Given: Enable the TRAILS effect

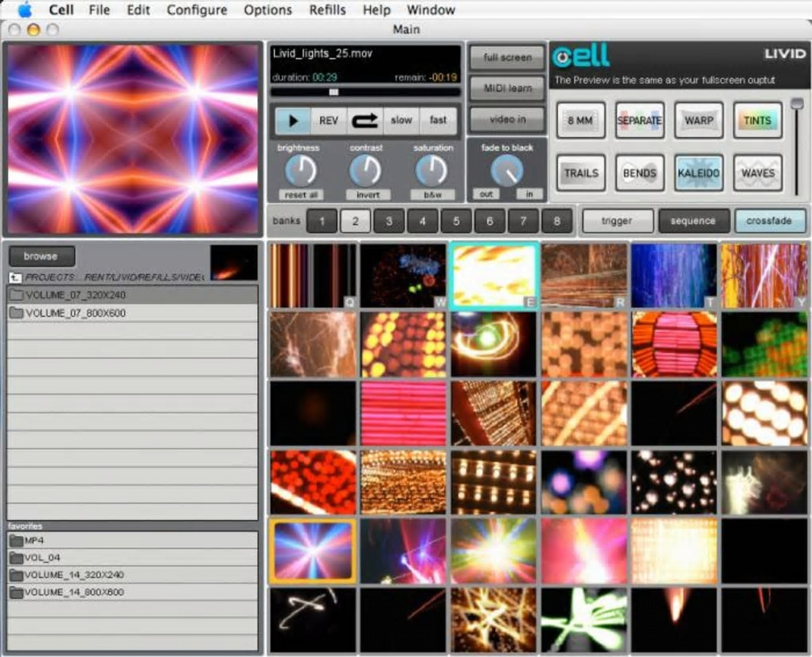Looking at the screenshot, I should pos(580,173).
